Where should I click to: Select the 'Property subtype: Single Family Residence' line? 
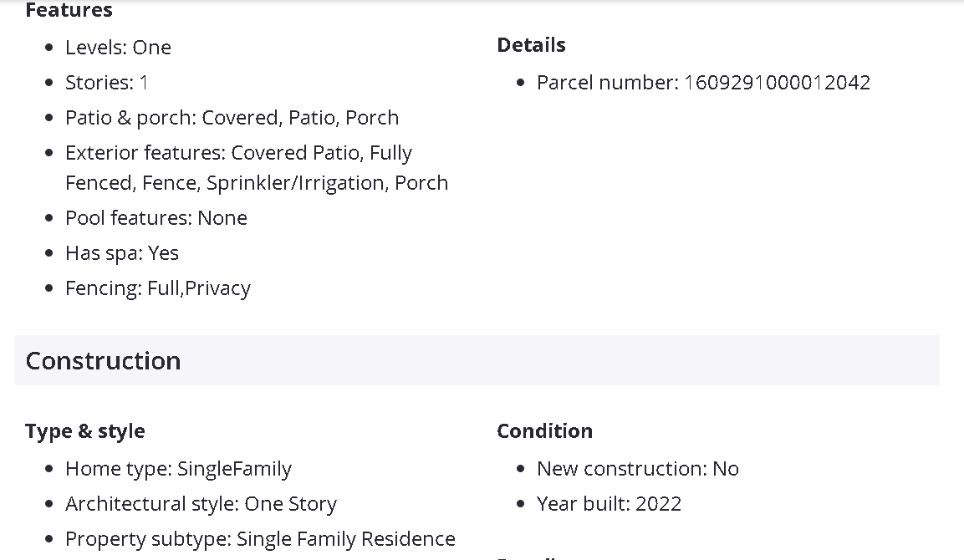click(x=260, y=539)
